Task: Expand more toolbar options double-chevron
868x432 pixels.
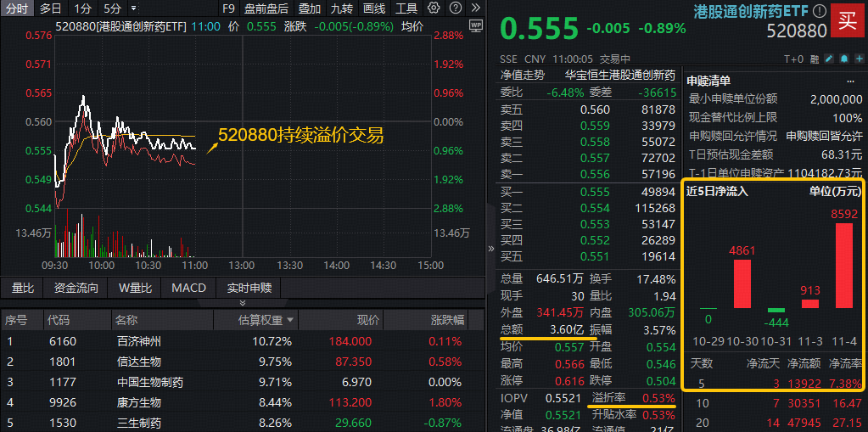Action: (x=475, y=8)
